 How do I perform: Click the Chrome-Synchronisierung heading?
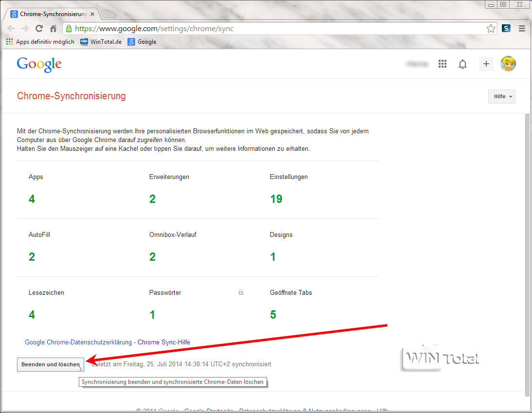coord(71,96)
